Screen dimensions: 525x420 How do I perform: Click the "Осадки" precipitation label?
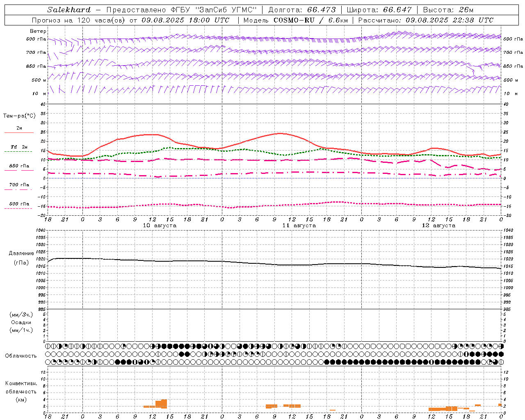click(21, 322)
